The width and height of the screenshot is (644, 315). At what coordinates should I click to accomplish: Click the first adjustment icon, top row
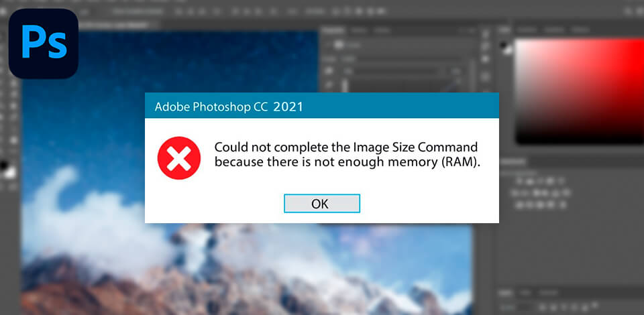pos(519,181)
